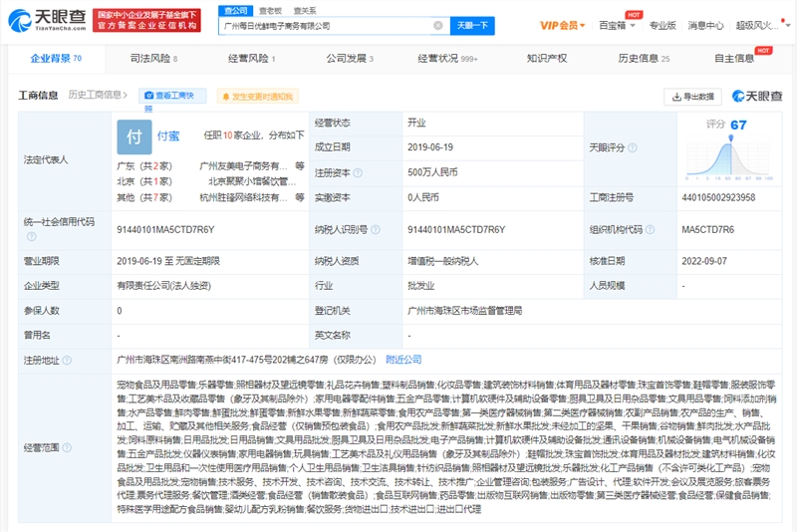Screen dimensions: 797x532
Task: Switch to the 经营状况 tab
Action: coord(447,59)
